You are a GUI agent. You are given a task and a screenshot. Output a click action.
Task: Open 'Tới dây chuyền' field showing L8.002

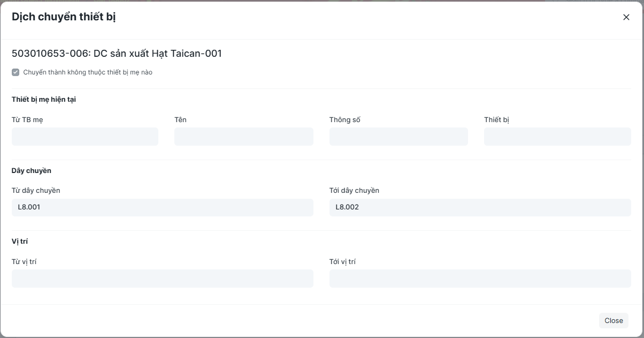click(480, 208)
